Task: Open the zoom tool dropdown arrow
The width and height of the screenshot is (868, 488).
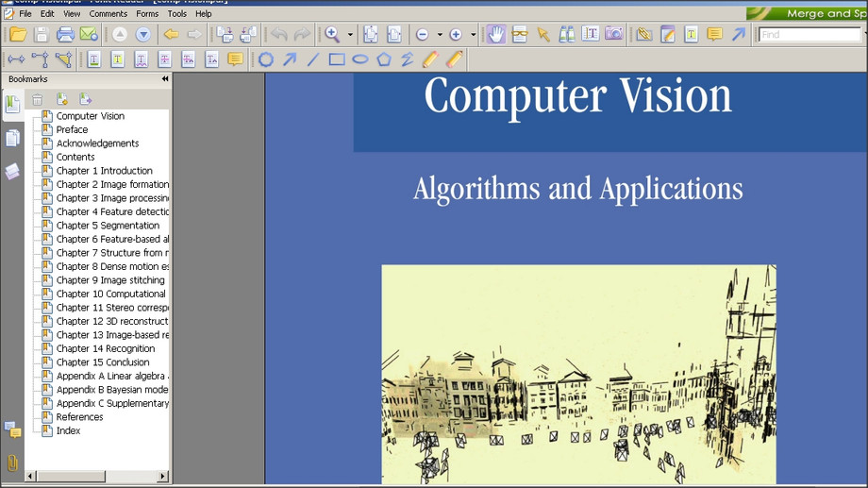Action: [350, 35]
